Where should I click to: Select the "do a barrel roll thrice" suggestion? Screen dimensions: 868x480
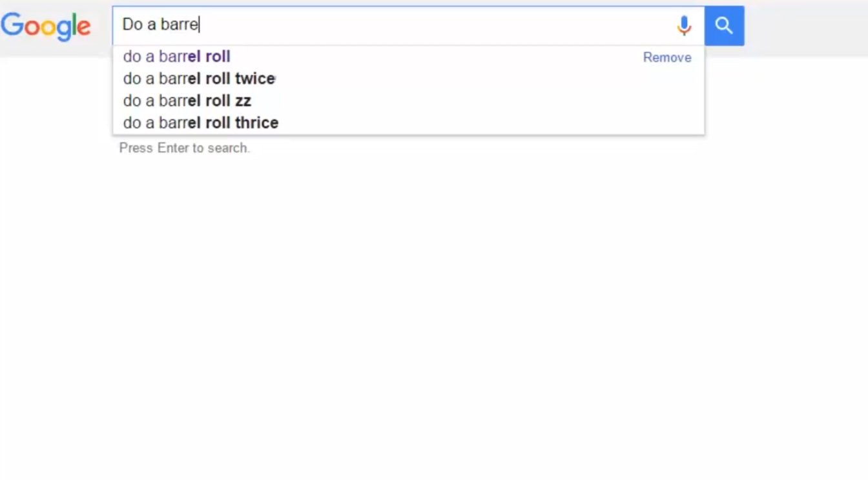point(200,123)
